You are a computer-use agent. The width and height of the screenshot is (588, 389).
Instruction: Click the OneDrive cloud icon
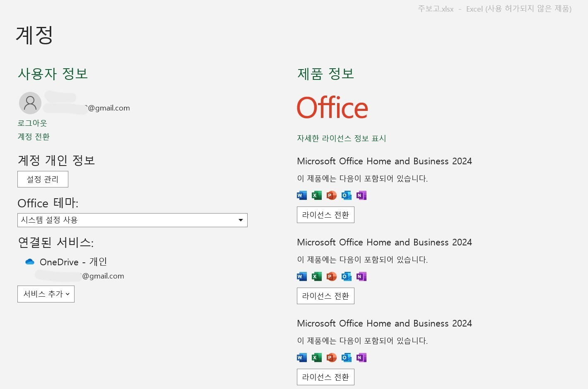pyautogui.click(x=30, y=262)
